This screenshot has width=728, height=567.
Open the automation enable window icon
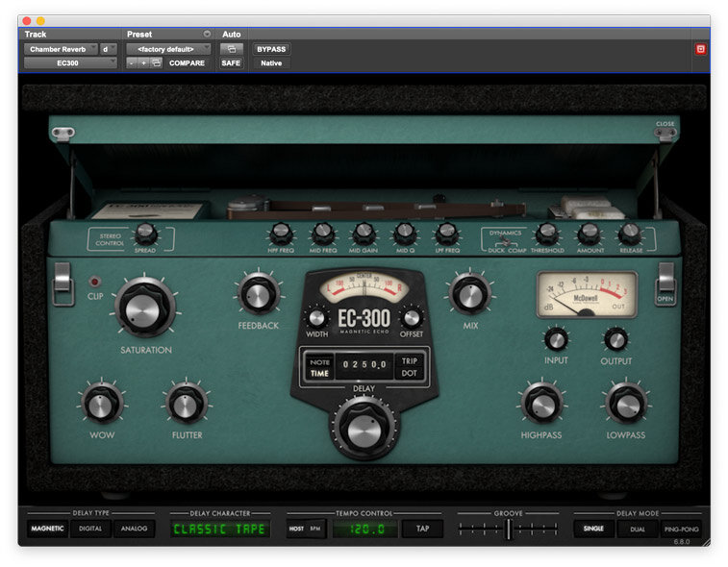tap(231, 49)
